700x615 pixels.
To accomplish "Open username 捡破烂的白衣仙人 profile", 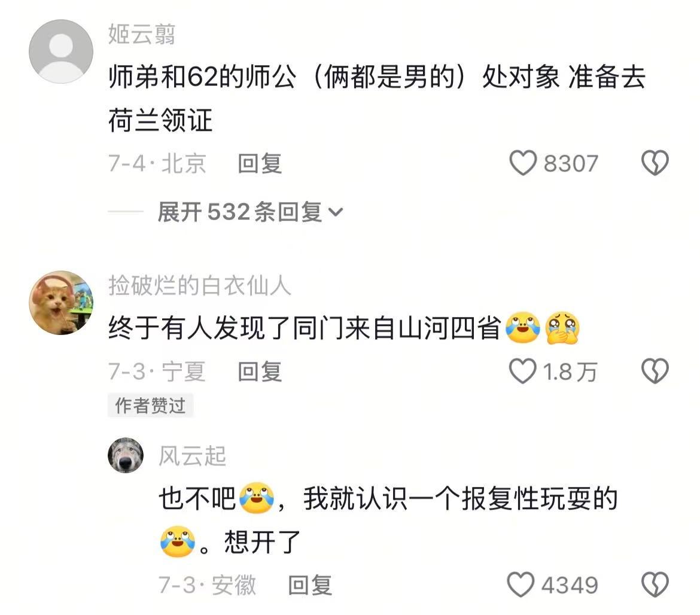I will pos(200,285).
